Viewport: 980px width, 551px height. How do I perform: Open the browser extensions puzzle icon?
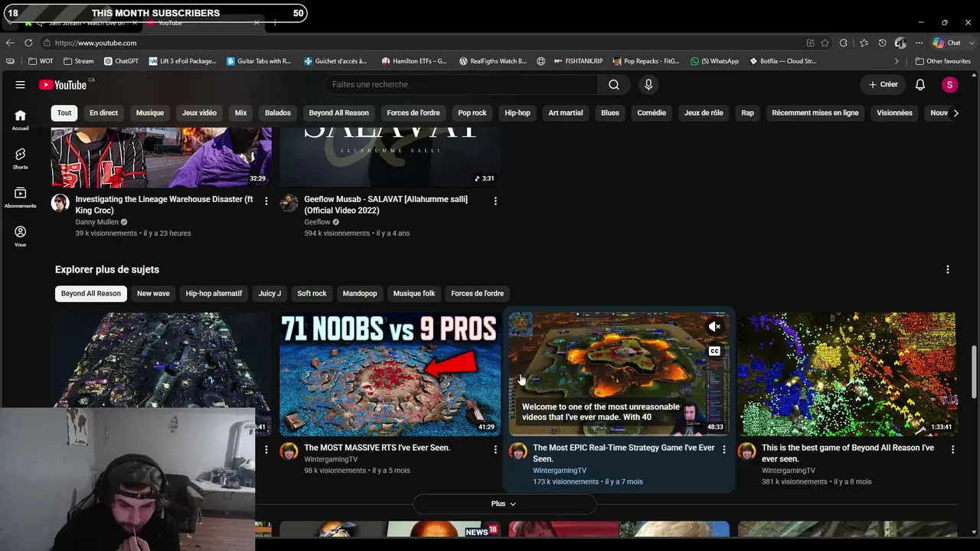[844, 43]
